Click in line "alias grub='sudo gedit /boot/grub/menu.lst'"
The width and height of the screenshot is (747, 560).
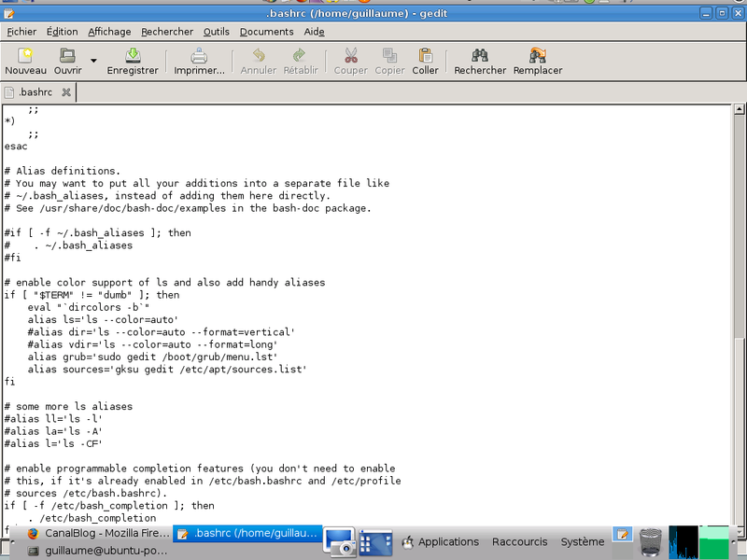[152, 357]
